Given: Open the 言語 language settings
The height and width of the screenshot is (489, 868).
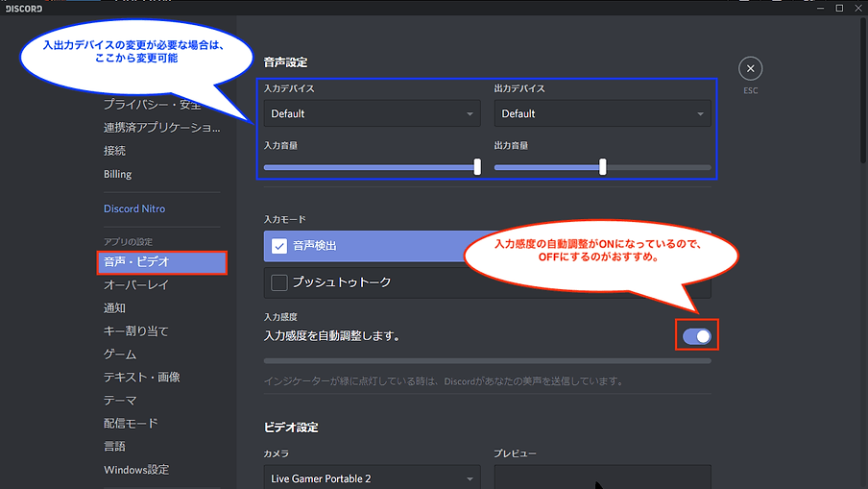Looking at the screenshot, I should [114, 447].
